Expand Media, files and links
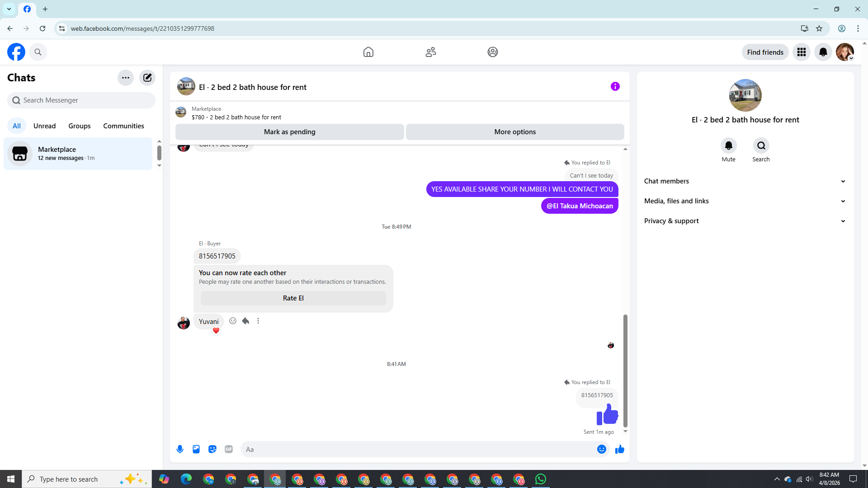Screen dimensions: 868x488 pos(745,201)
